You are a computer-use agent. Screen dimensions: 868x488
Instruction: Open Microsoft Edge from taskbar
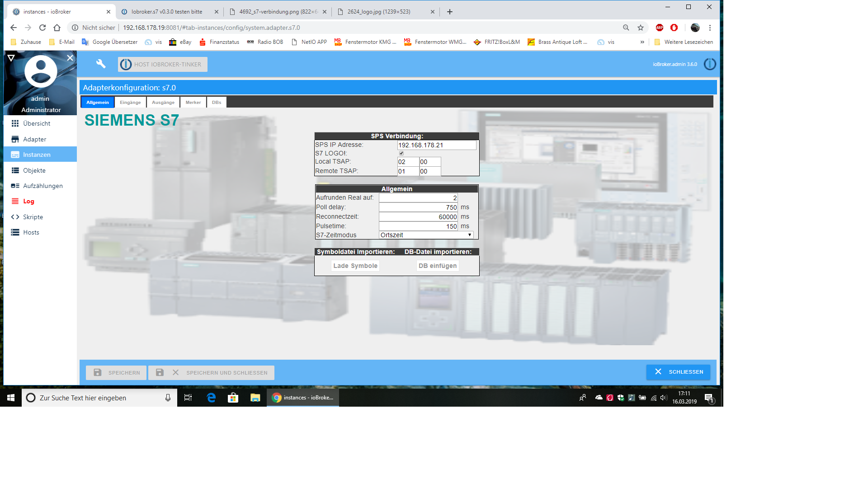pyautogui.click(x=211, y=398)
